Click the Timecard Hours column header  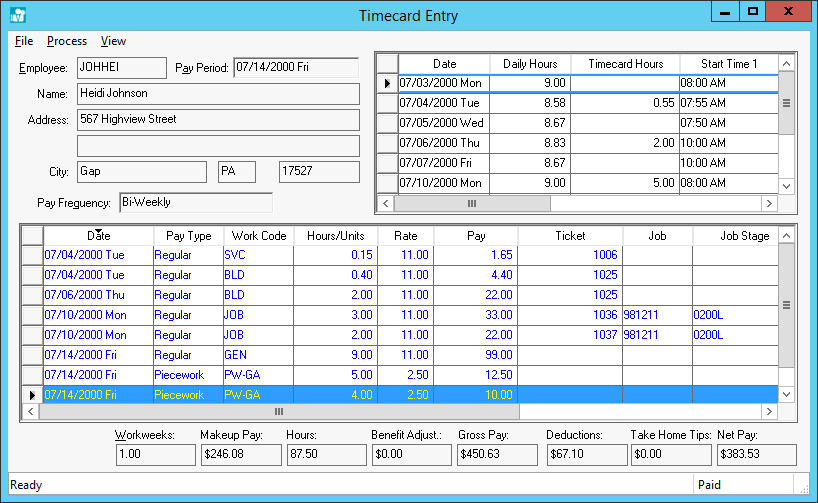coord(625,64)
